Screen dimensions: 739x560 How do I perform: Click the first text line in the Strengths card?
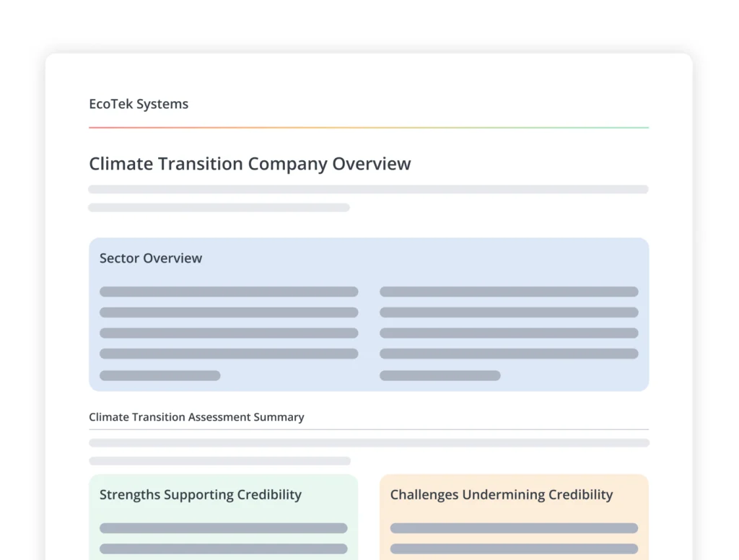223,528
